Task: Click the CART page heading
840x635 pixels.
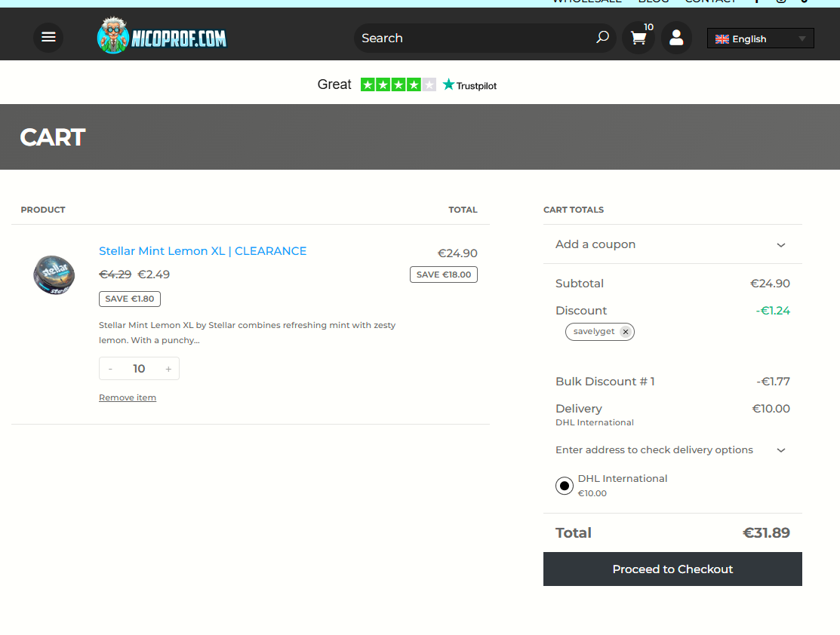Action: 53,137
